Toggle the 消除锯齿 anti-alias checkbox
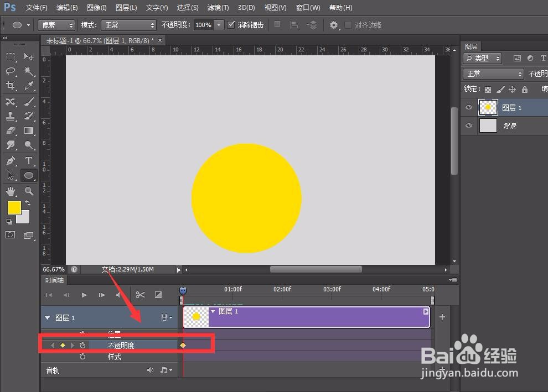Image resolution: width=548 pixels, height=392 pixels. click(231, 25)
